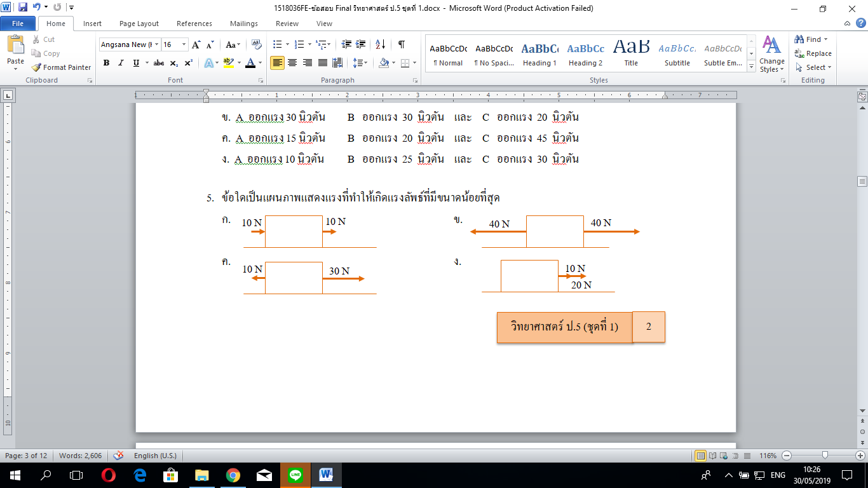Click the Clear Formatting icon

tap(256, 44)
